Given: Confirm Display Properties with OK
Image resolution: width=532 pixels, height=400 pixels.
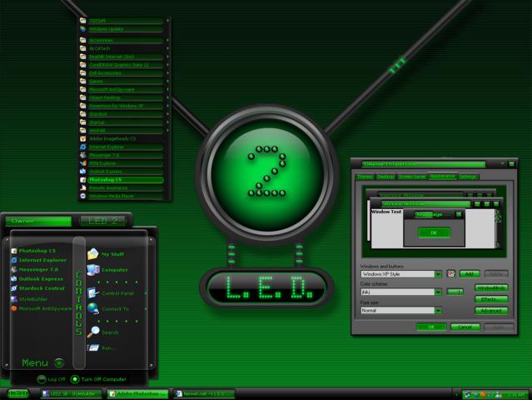Looking at the screenshot, I should [431, 327].
